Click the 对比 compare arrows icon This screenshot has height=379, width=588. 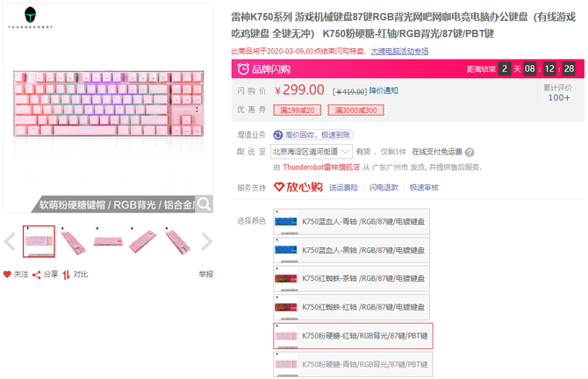click(x=67, y=275)
